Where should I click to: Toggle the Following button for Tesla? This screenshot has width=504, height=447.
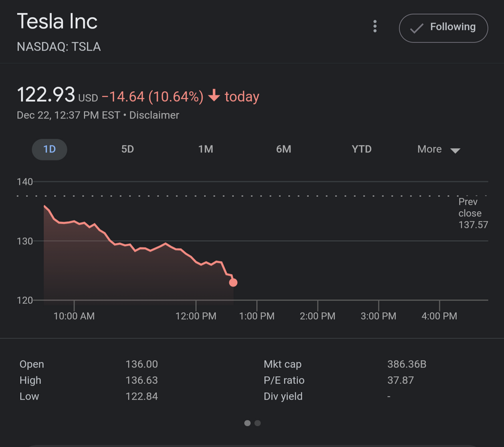pyautogui.click(x=443, y=28)
